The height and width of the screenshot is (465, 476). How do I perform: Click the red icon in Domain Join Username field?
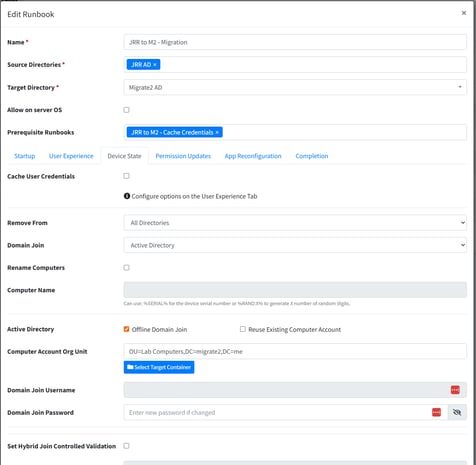[x=455, y=390]
